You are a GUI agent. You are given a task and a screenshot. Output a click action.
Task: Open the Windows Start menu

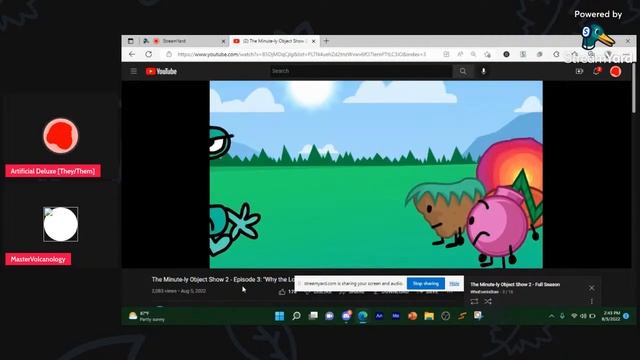tap(280, 316)
